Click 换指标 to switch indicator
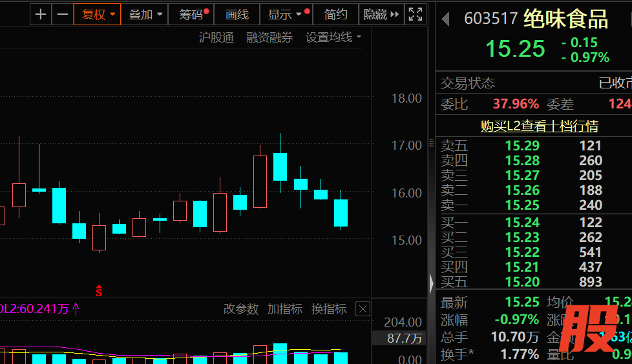 (328, 309)
